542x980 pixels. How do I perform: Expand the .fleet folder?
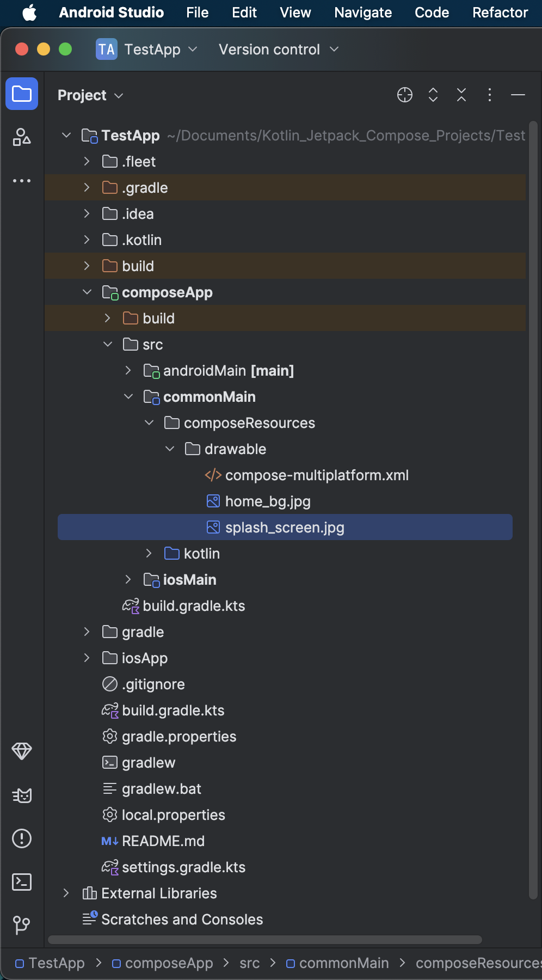click(87, 161)
